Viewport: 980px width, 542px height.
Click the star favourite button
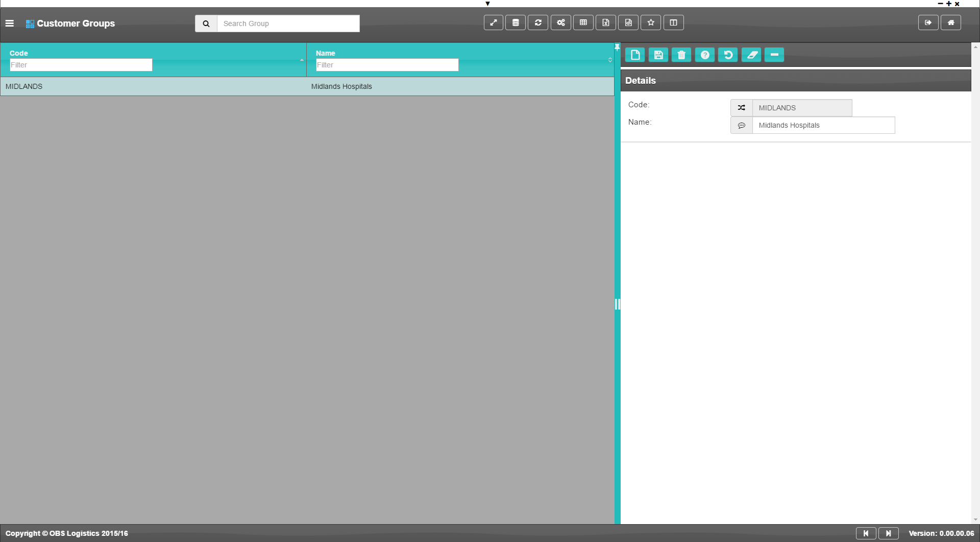pos(651,22)
